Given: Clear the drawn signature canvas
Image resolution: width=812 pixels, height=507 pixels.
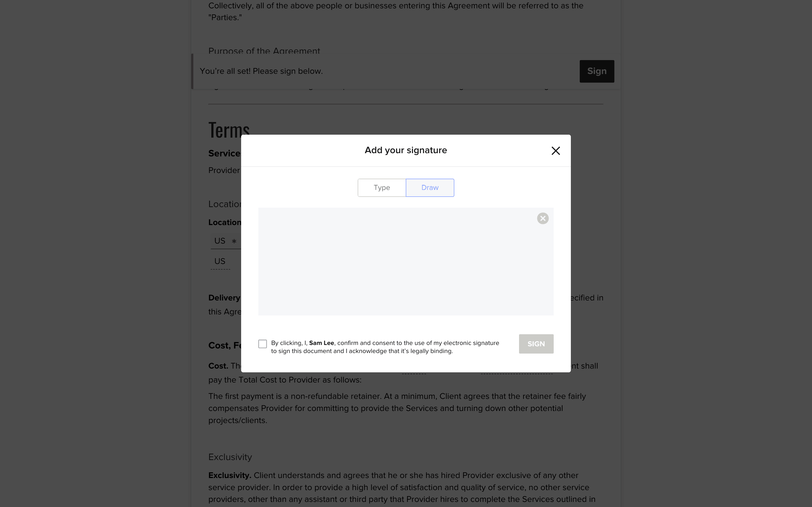Looking at the screenshot, I should pos(543,218).
